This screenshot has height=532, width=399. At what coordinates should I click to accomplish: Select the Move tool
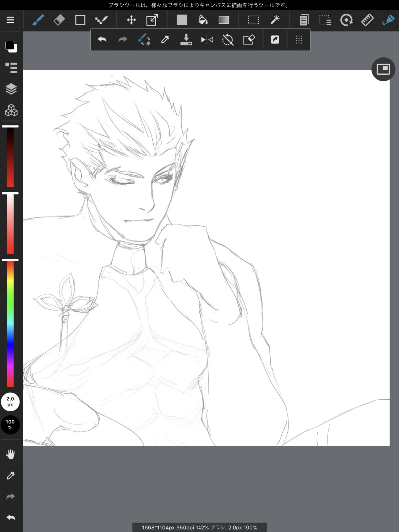[131, 20]
